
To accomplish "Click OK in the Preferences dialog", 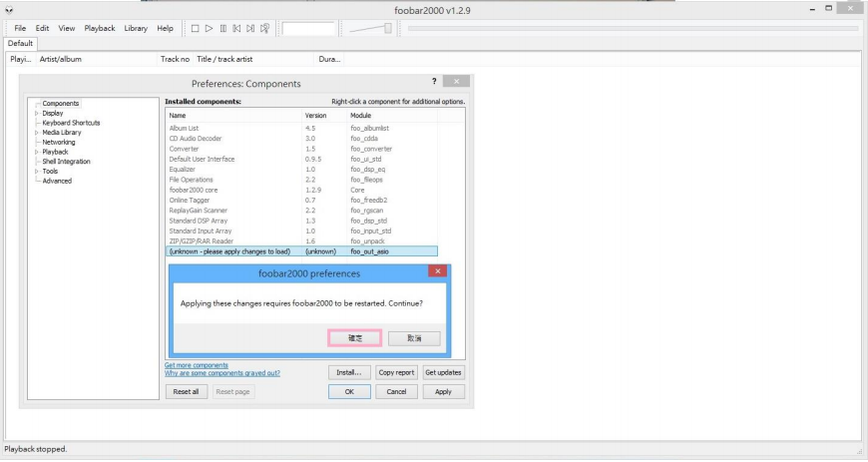I will pyautogui.click(x=349, y=391).
